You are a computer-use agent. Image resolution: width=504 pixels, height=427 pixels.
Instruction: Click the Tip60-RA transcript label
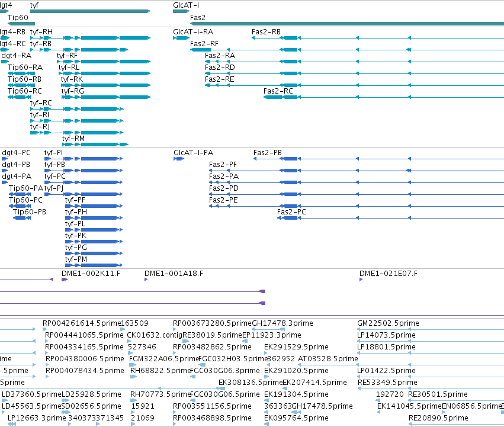pos(25,68)
